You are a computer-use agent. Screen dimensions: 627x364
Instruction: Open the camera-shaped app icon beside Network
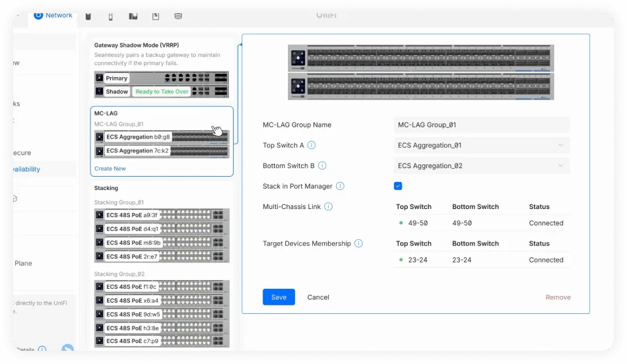pyautogui.click(x=88, y=16)
